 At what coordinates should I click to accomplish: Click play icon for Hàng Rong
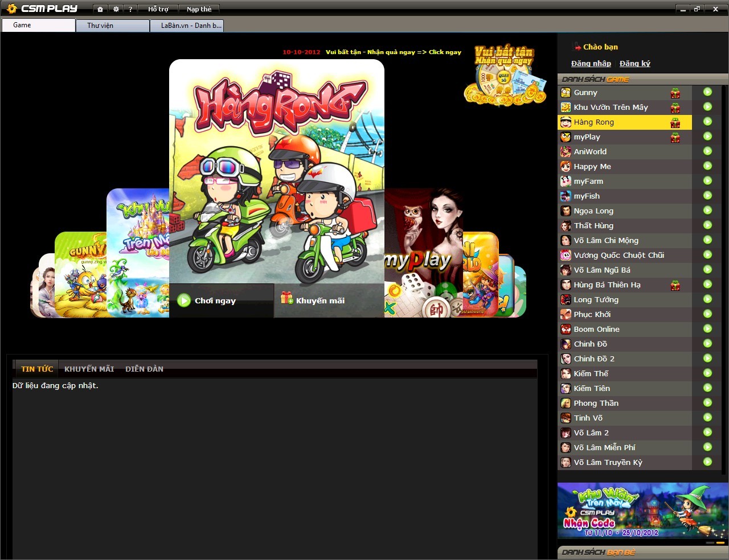click(707, 122)
